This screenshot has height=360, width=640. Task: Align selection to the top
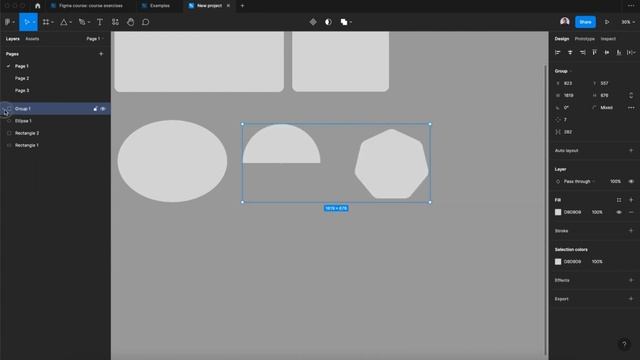pyautogui.click(x=595, y=52)
